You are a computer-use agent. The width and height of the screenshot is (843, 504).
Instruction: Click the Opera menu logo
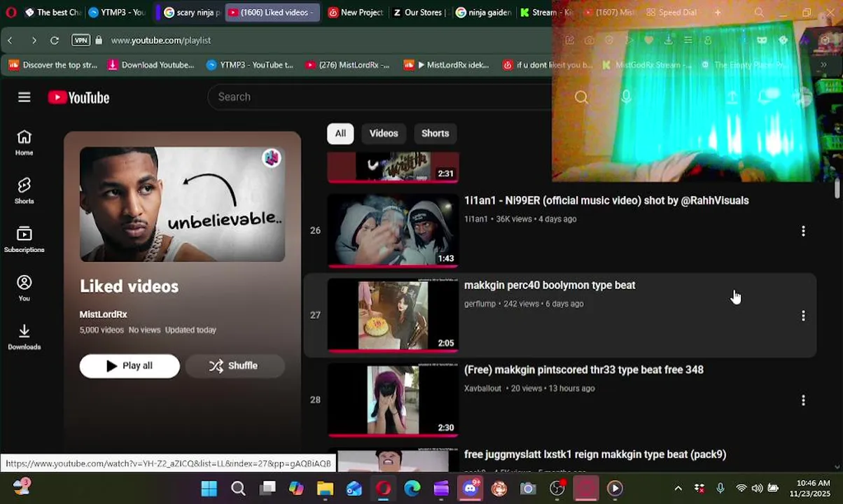[x=11, y=13]
